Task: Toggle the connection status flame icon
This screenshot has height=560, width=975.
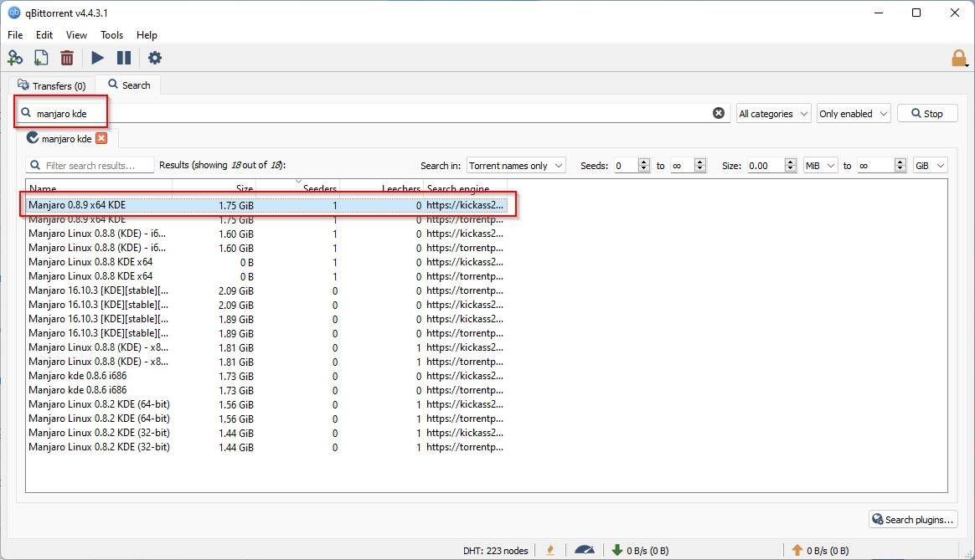Action: pyautogui.click(x=550, y=550)
